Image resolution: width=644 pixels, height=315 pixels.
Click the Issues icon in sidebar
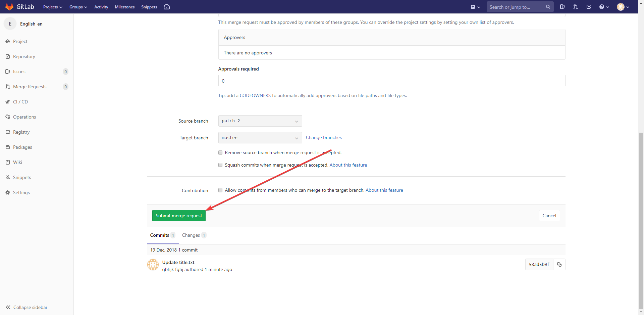(8, 72)
